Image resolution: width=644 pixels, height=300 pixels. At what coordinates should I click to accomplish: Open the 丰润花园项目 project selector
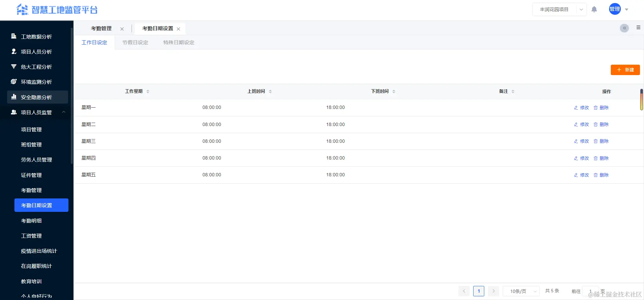pyautogui.click(x=559, y=9)
